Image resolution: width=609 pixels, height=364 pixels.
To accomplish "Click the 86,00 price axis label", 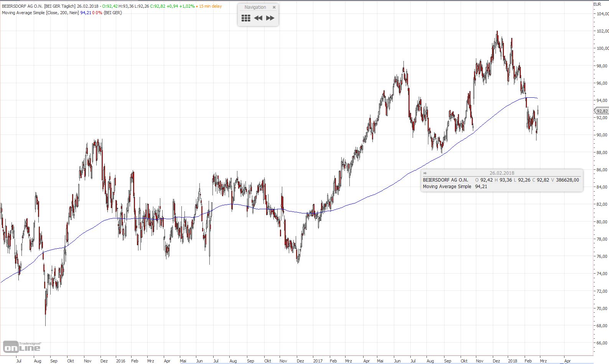I will pyautogui.click(x=602, y=170).
